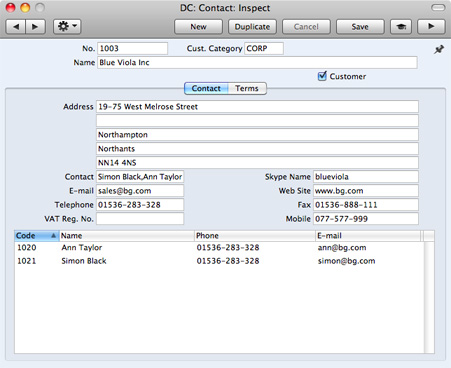Click the Telephone field
This screenshot has width=451, height=368.
[140, 205]
